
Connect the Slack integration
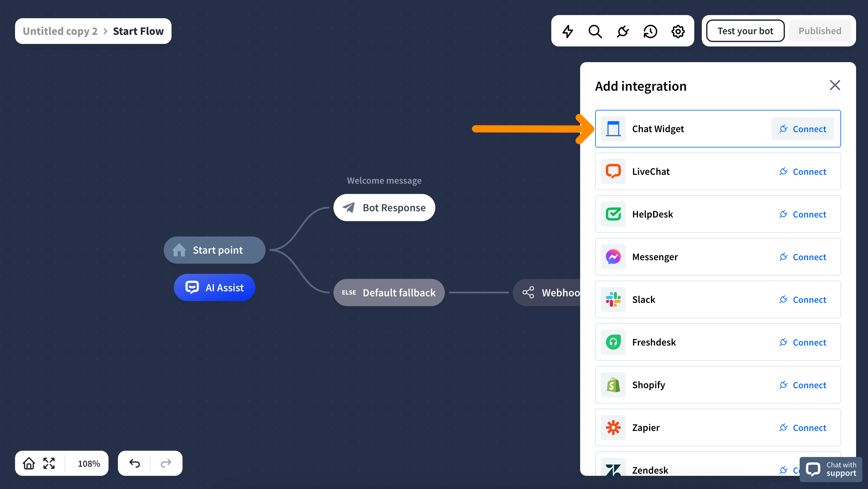coord(803,299)
